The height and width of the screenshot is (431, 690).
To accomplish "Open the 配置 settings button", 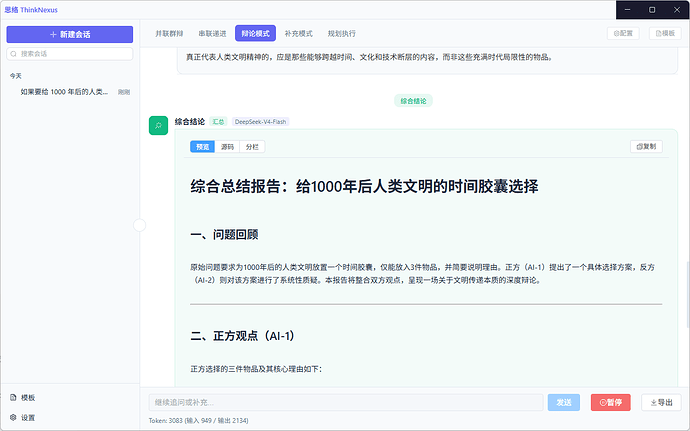I will tap(623, 33).
